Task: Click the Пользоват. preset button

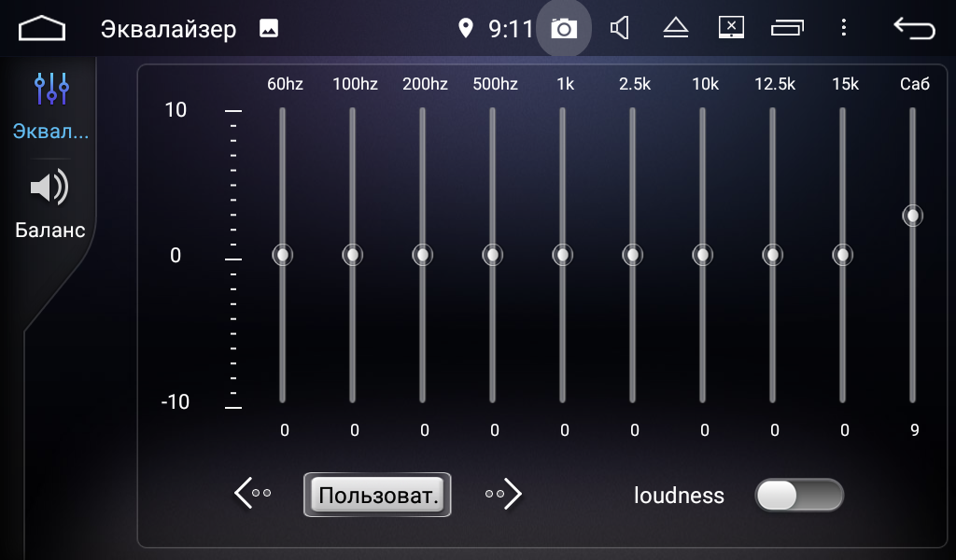Action: point(377,495)
